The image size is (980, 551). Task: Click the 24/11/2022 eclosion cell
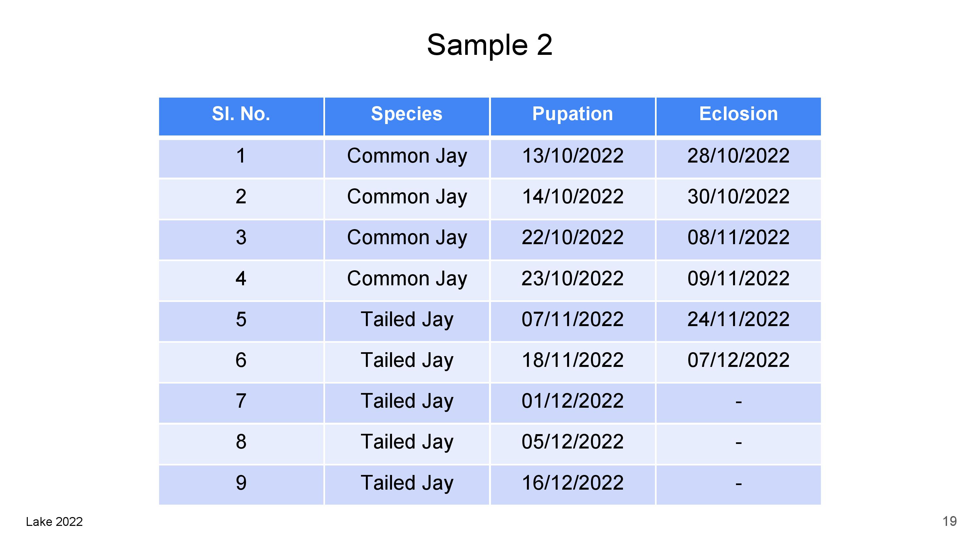tap(738, 320)
